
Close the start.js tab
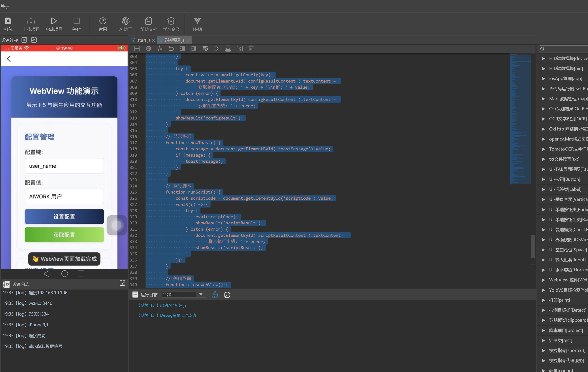[x=153, y=40]
